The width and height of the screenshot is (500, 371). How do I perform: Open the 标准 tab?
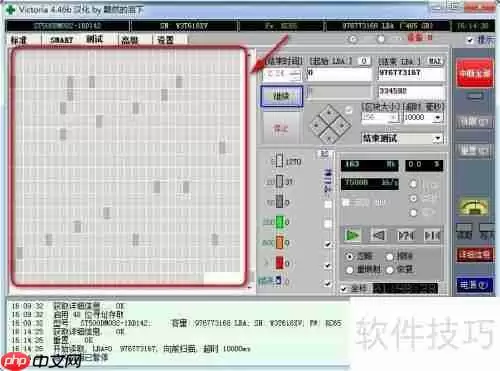[19, 40]
